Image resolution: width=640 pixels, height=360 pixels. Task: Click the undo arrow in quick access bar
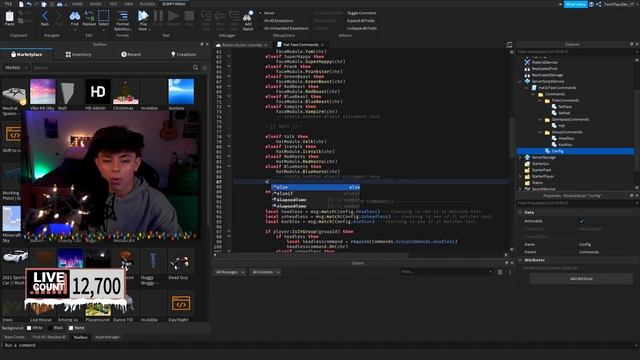(x=29, y=4)
